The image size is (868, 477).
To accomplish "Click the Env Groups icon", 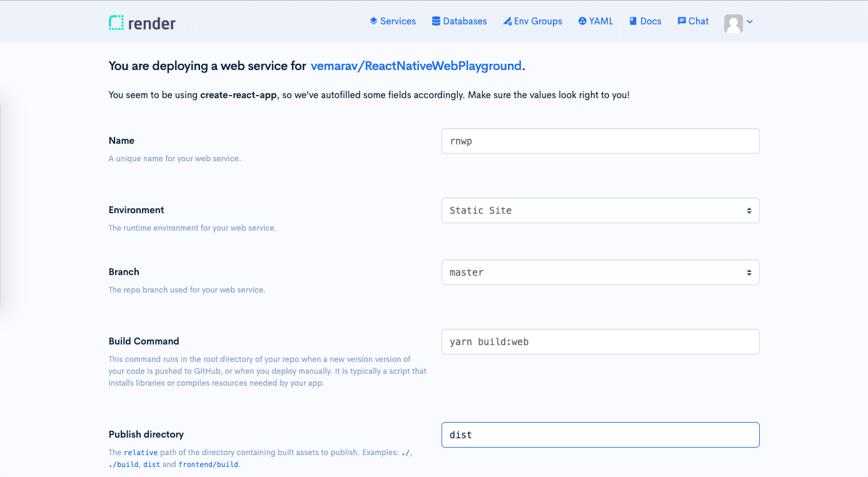I will [507, 21].
